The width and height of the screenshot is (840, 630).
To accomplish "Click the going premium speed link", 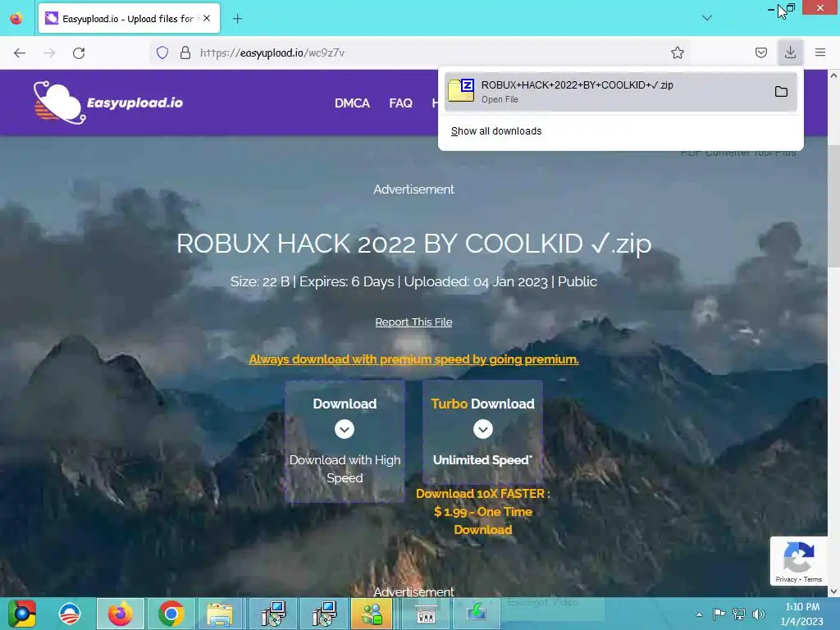I will point(413,359).
